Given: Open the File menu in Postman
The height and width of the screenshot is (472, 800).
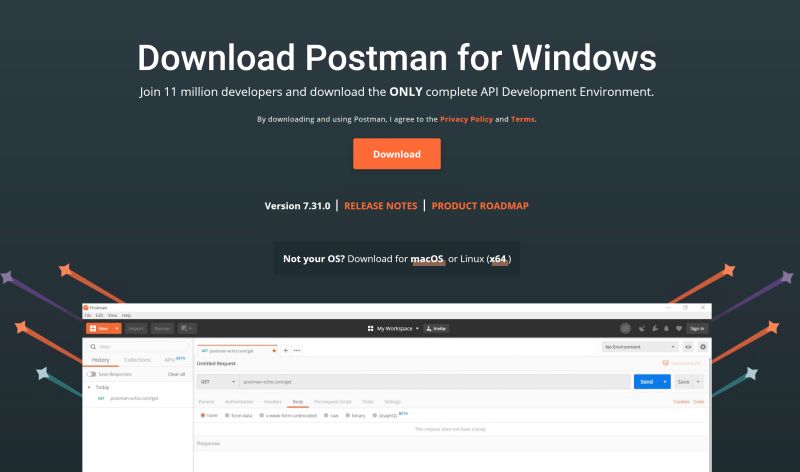Looking at the screenshot, I should point(88,315).
